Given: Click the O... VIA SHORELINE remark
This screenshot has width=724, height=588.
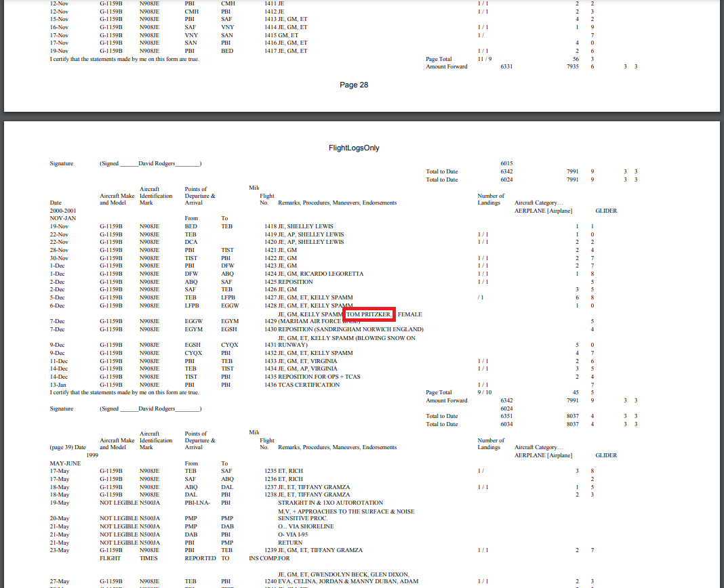Looking at the screenshot, I should 306,526.
